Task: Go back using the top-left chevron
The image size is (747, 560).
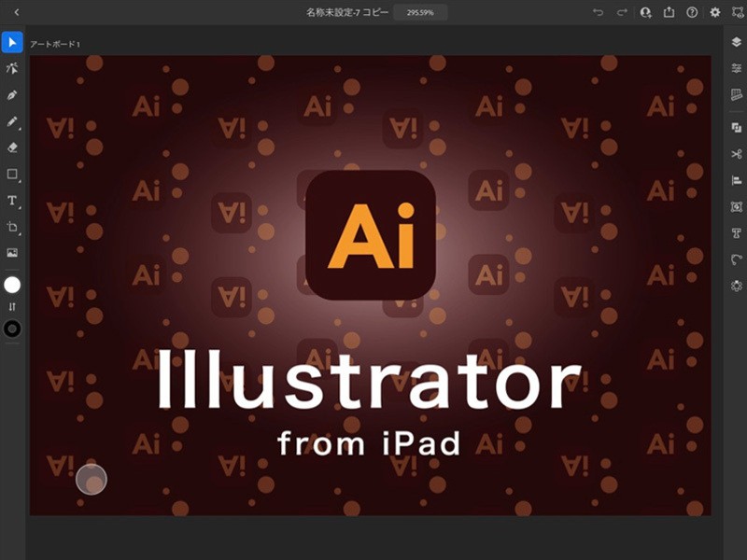Action: [17, 12]
